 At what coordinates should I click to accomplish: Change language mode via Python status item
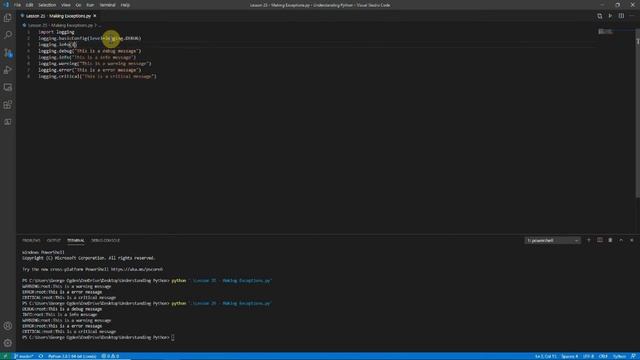pyautogui.click(x=619, y=356)
